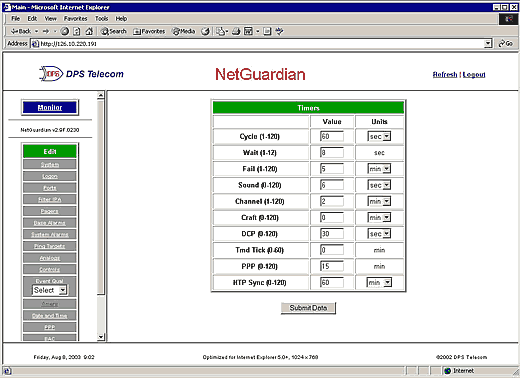
Task: Print the page with the printer icon
Action: click(236, 31)
